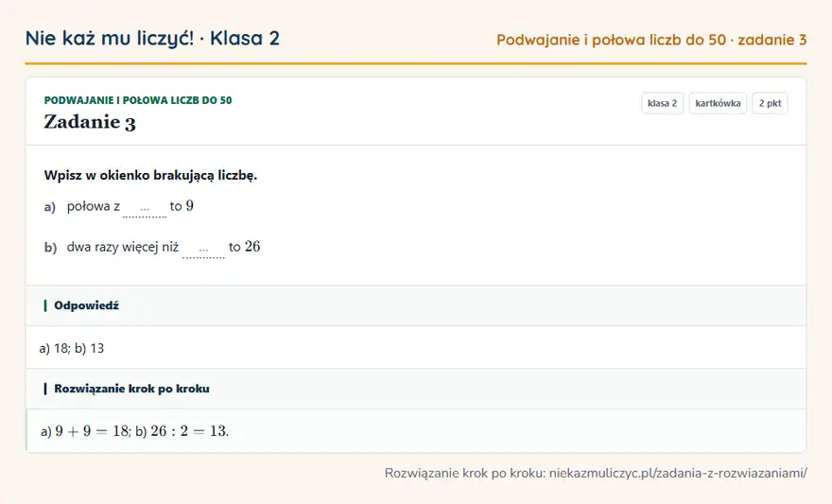Fill the blank in 'dwa razy więcej niż'
The width and height of the screenshot is (832, 504).
coord(203,249)
